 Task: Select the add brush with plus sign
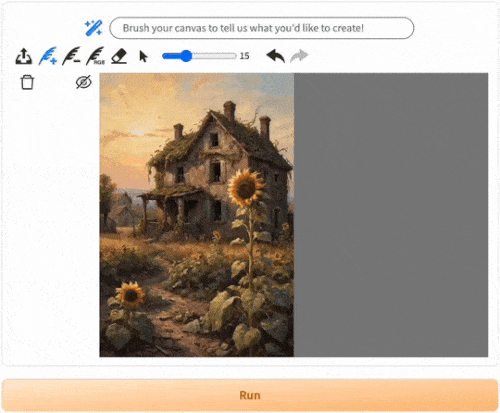(x=48, y=56)
